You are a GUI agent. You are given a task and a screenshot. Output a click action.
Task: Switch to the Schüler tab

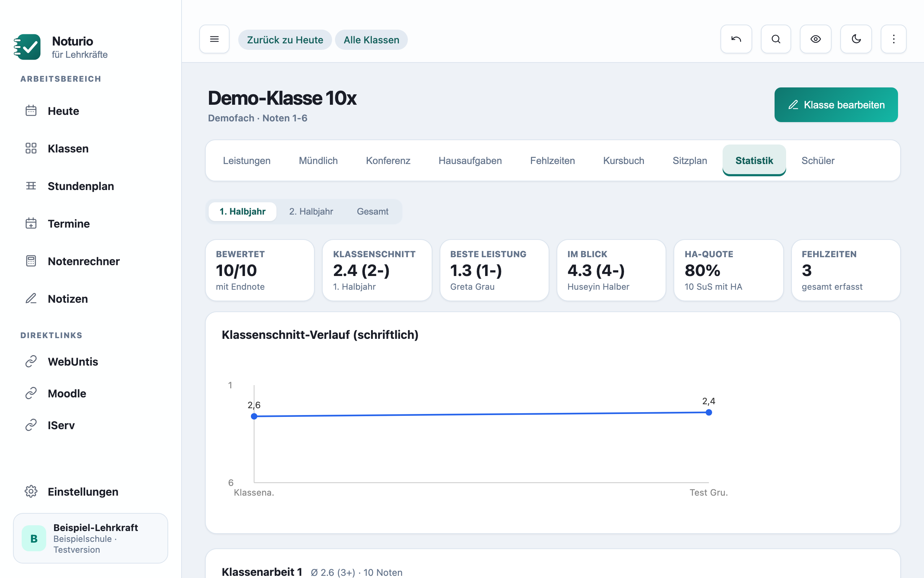coord(818,160)
